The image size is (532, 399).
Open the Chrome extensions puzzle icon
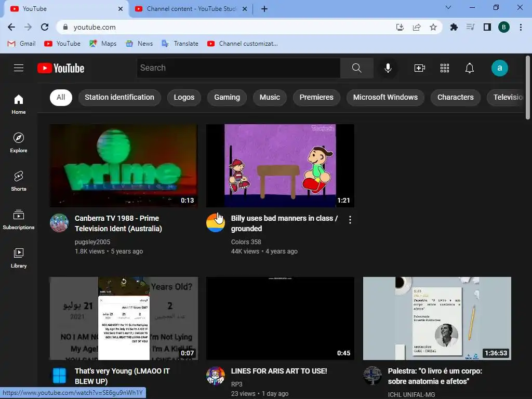454,27
